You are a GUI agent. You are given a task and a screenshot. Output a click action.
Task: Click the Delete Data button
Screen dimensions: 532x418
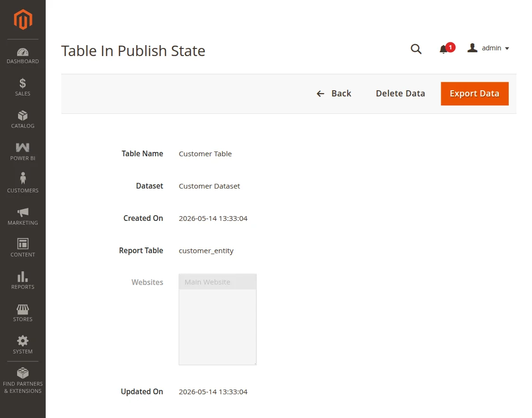400,93
